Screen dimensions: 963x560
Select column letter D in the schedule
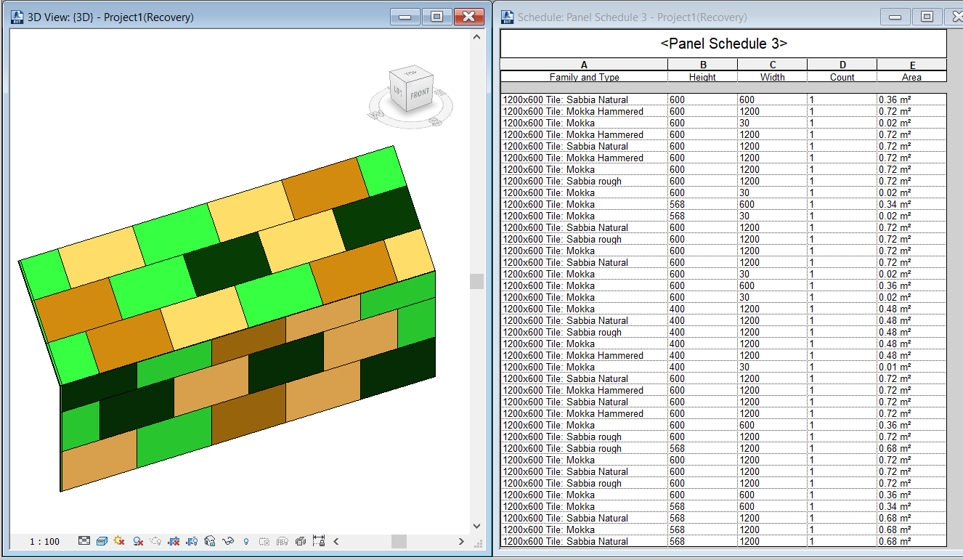[842, 65]
